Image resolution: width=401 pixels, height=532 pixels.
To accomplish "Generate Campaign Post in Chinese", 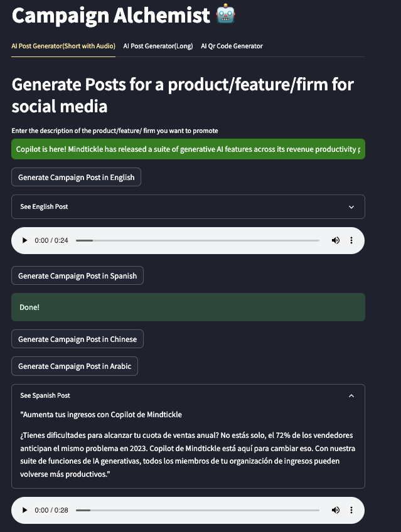I will pyautogui.click(x=77, y=339).
